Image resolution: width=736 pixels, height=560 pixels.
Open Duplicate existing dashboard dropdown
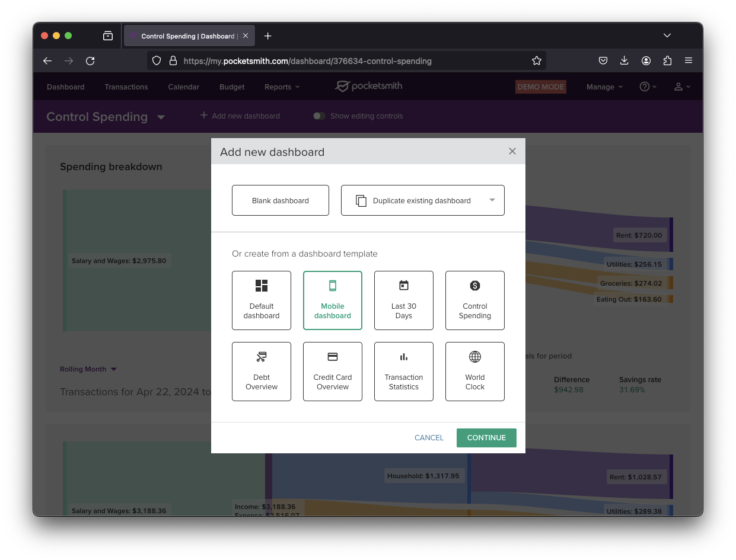tap(422, 200)
